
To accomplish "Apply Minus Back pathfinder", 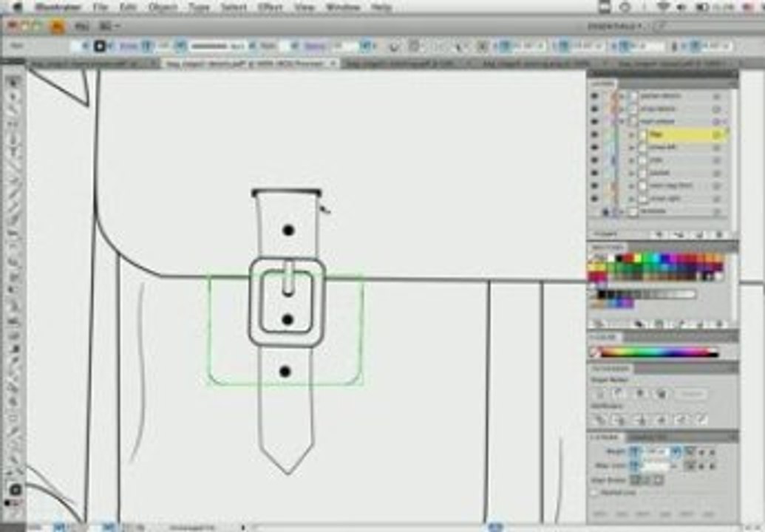I will pyautogui.click(x=701, y=419).
